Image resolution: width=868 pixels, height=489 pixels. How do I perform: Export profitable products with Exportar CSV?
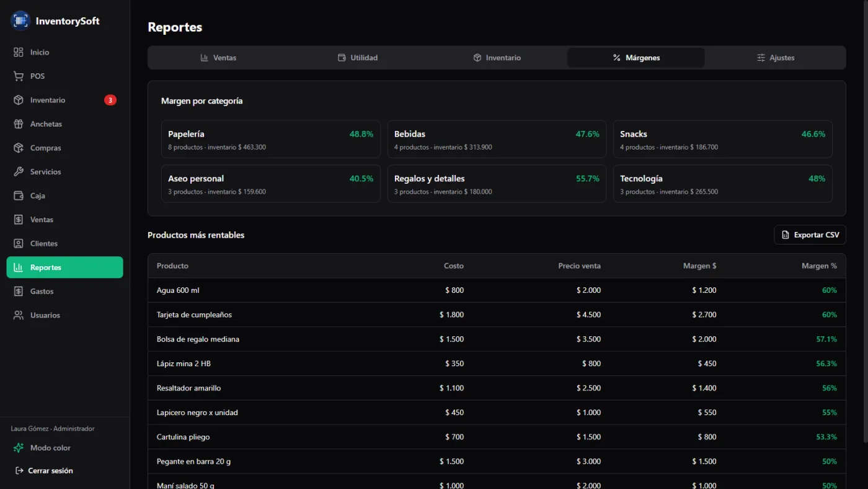810,235
